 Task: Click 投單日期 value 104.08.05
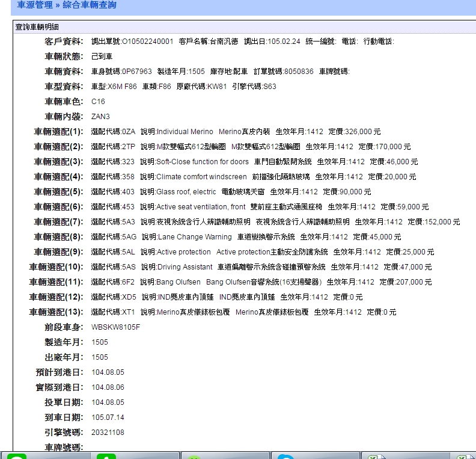108,402
